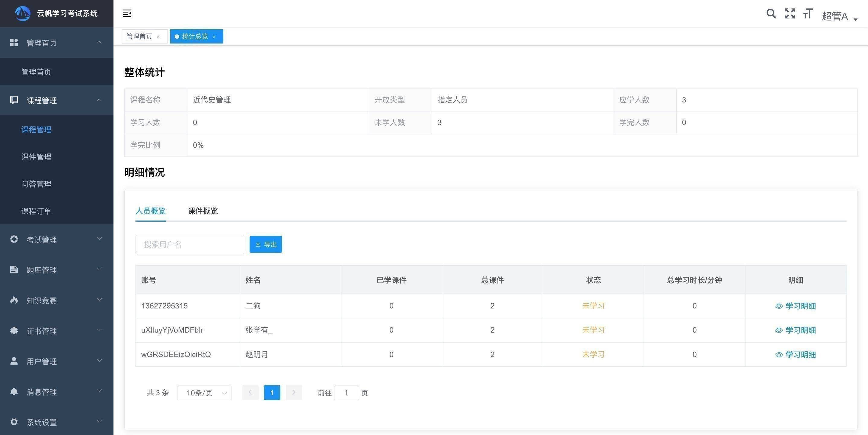Click the font size adjust icon
Image resolution: width=868 pixels, height=435 pixels.
click(808, 13)
